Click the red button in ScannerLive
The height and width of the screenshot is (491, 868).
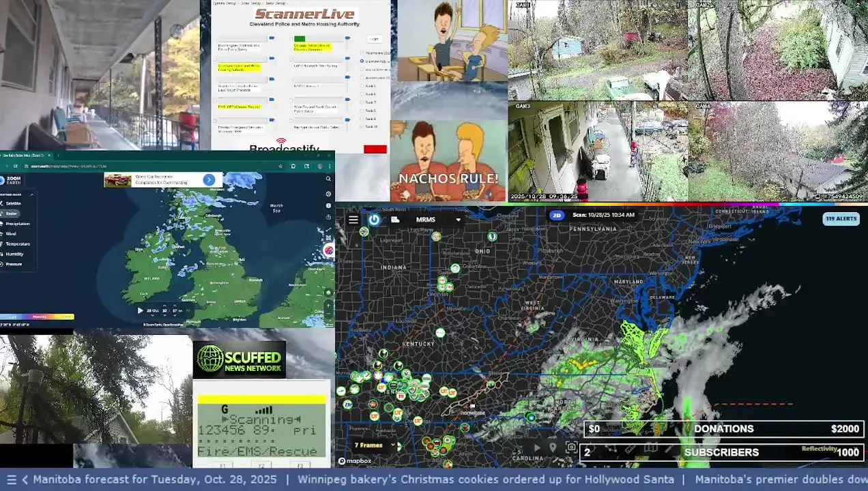(375, 149)
